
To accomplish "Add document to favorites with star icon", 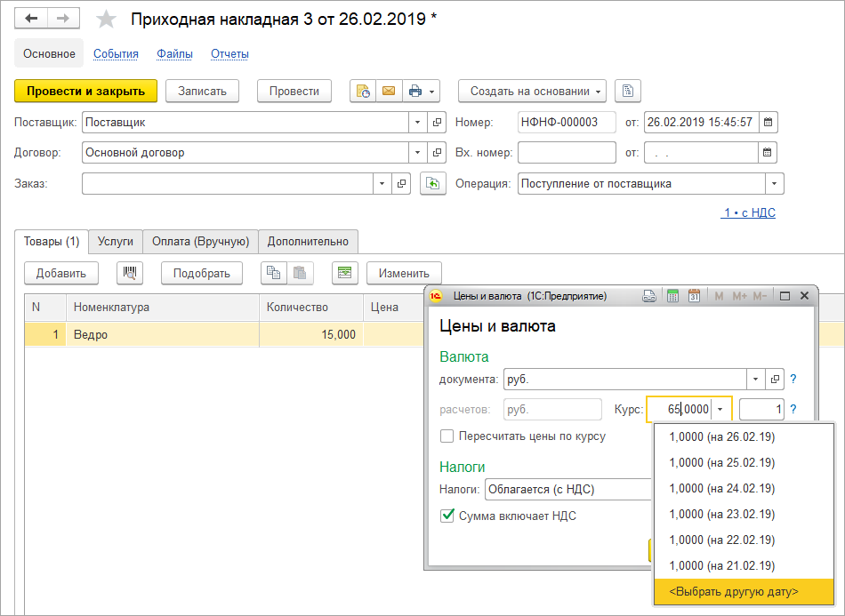I will (106, 20).
